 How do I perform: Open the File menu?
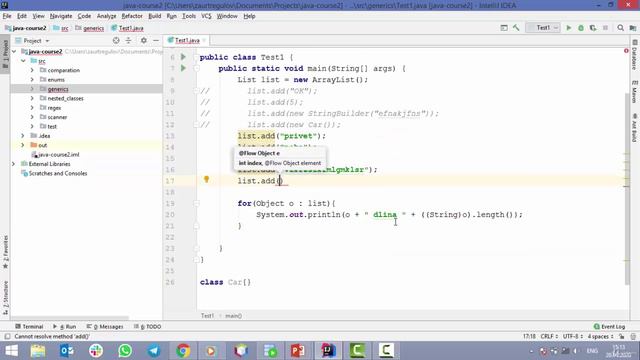(x=7, y=16)
